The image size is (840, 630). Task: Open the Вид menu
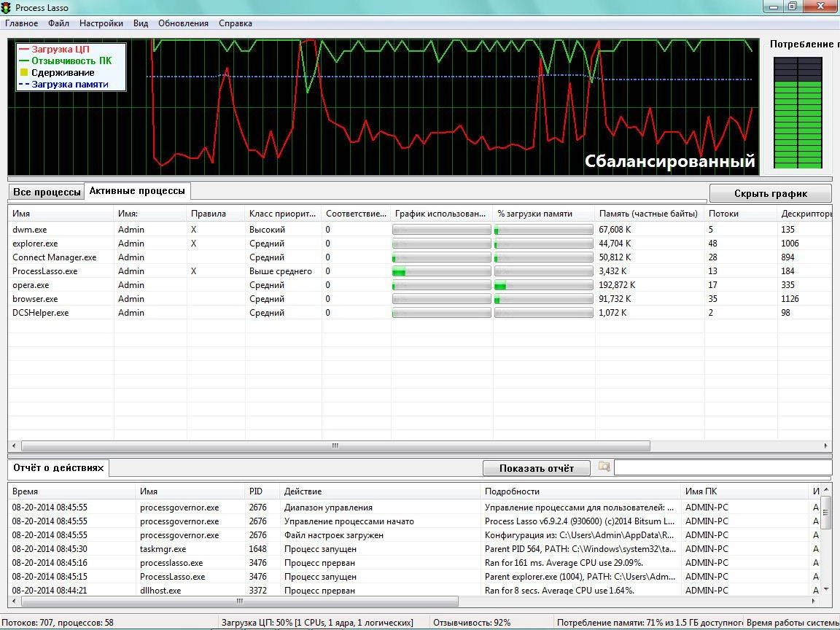tap(140, 23)
